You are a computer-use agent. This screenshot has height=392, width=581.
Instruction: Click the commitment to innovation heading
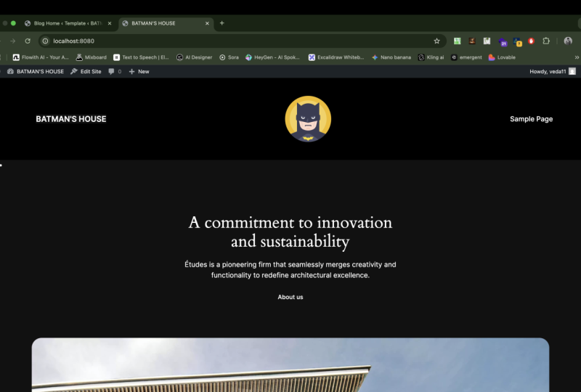click(290, 232)
